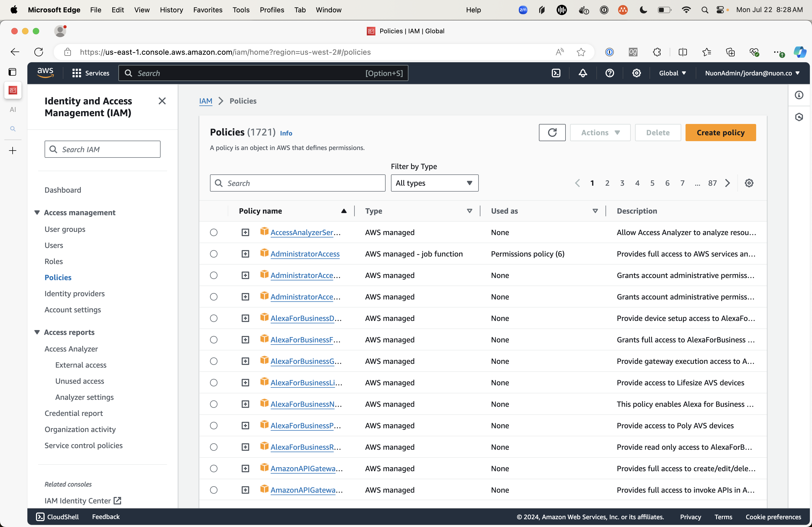The width and height of the screenshot is (812, 527).
Task: Open AWS console settings gear icon
Action: (636, 73)
